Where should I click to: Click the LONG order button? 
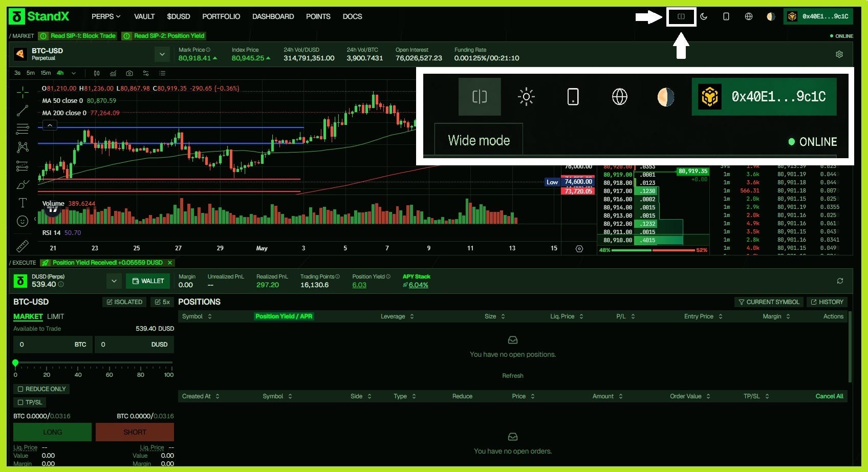click(x=52, y=432)
